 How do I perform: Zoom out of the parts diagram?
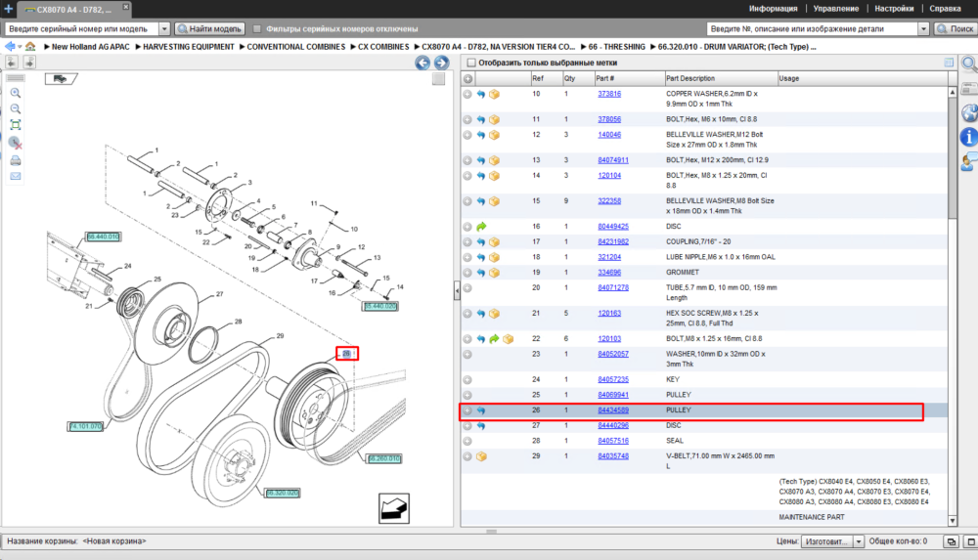(x=16, y=108)
